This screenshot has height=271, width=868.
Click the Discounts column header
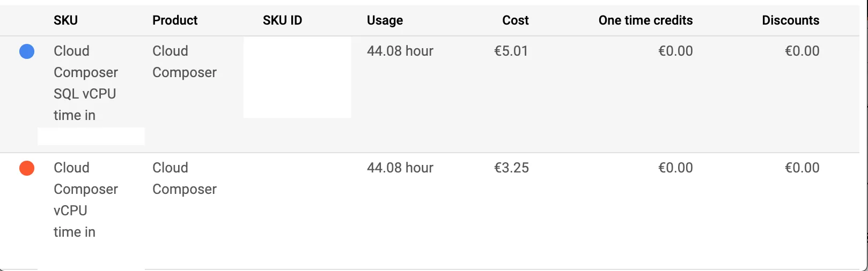[x=790, y=20]
